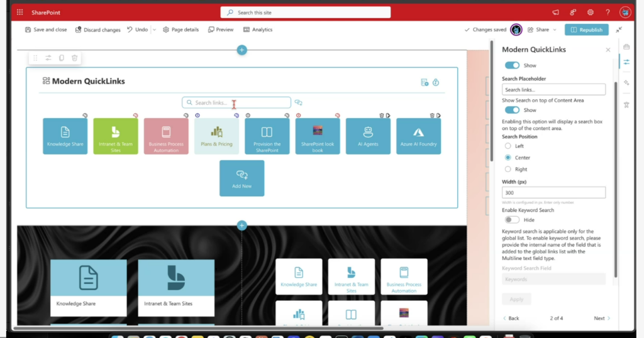Click the Share button

pyautogui.click(x=538, y=30)
